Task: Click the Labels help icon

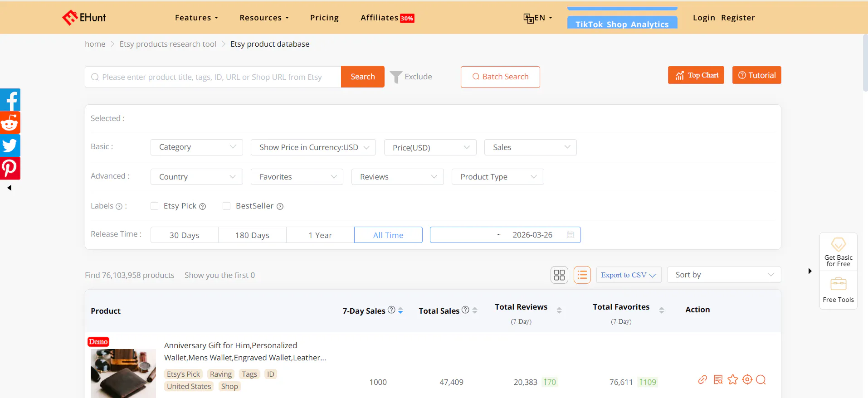Action: tap(119, 206)
